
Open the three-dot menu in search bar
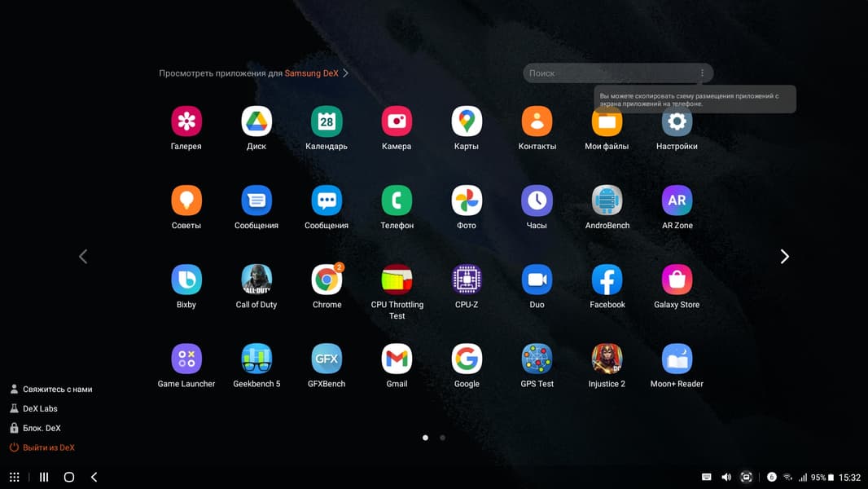pos(702,73)
